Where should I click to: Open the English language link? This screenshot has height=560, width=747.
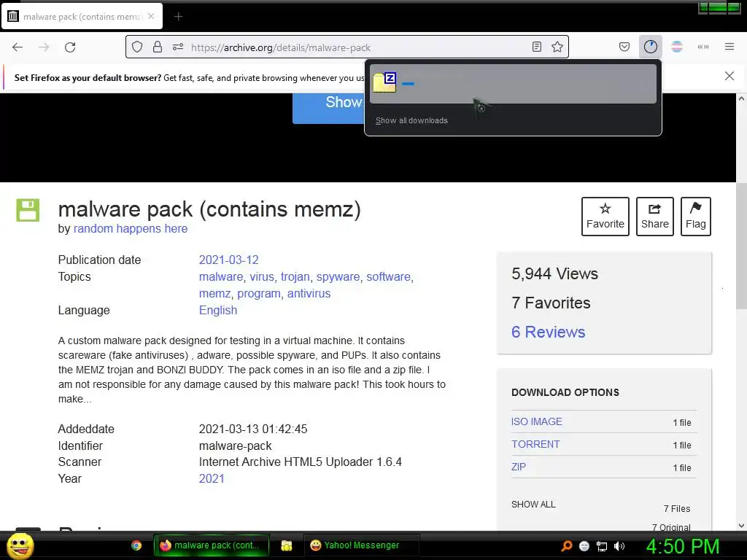(217, 310)
